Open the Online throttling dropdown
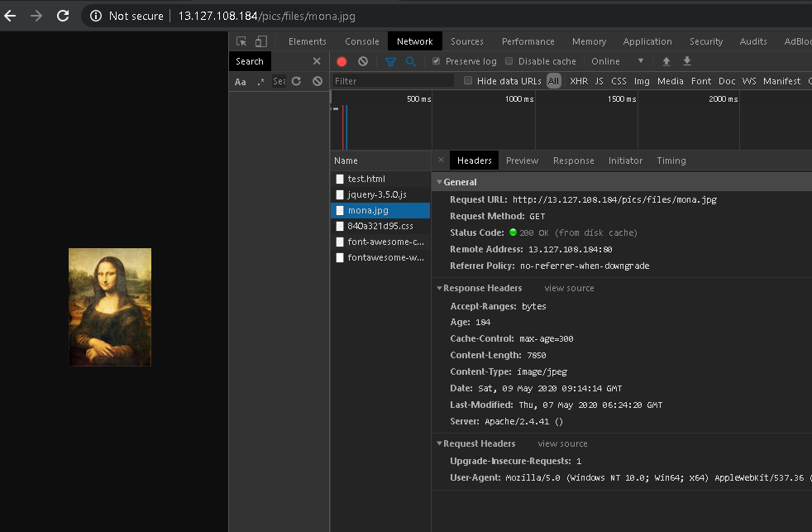 (x=618, y=61)
